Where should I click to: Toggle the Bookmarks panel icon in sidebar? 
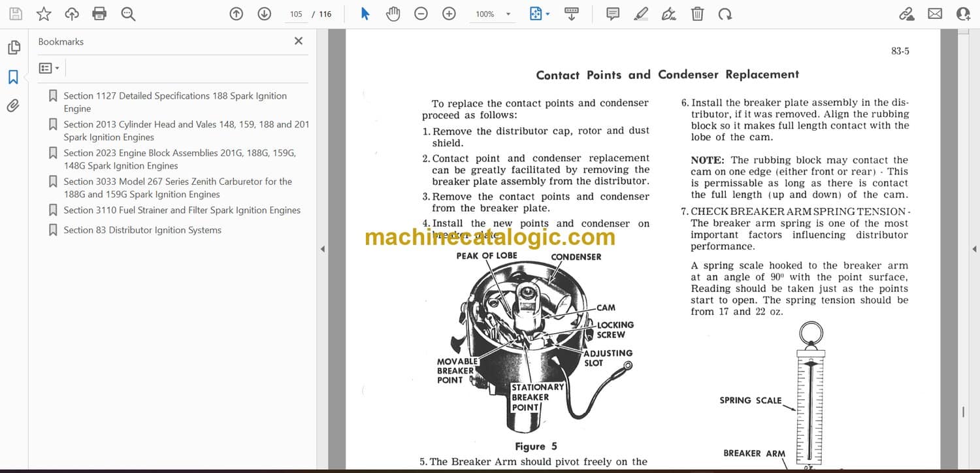[x=13, y=78]
